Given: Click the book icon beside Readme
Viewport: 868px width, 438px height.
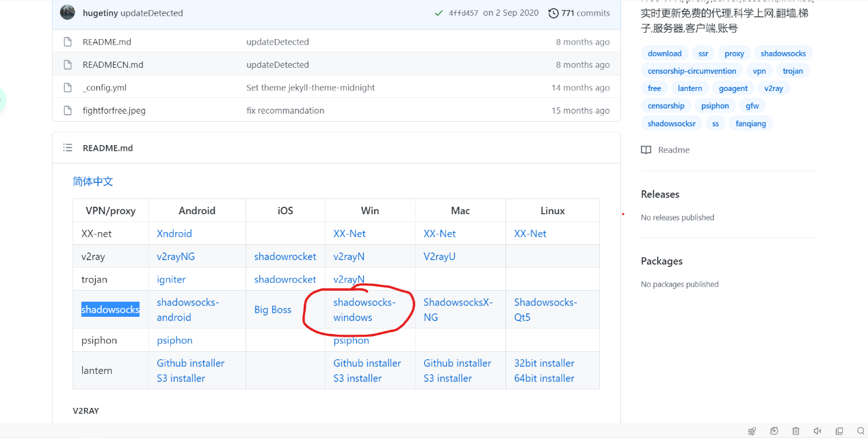Looking at the screenshot, I should (646, 150).
